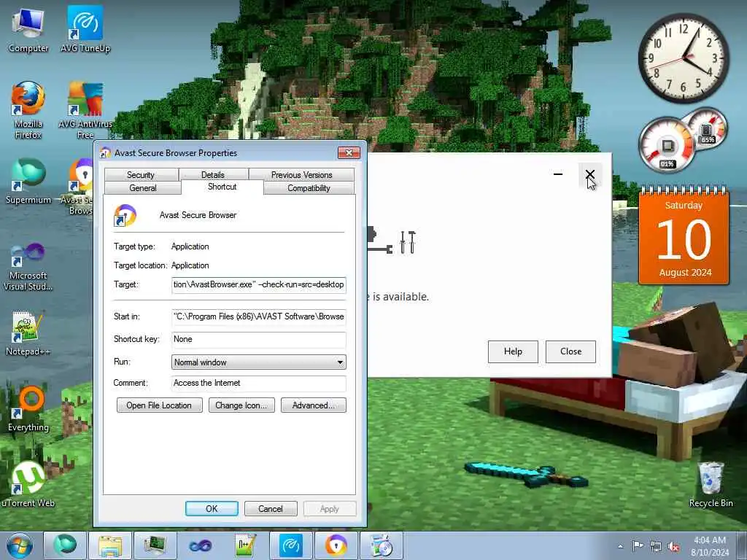Screen dimensions: 747x560
Task: Click the Help button in the background window
Action: [513, 351]
